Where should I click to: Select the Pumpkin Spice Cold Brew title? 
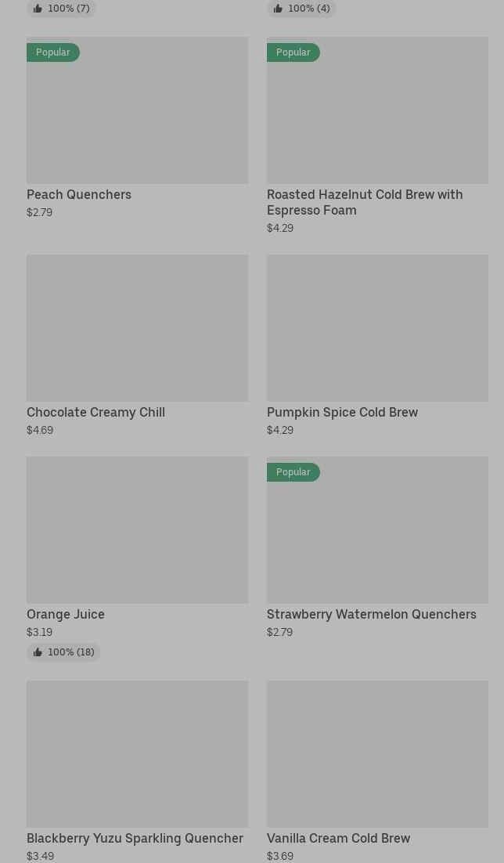pos(342,412)
